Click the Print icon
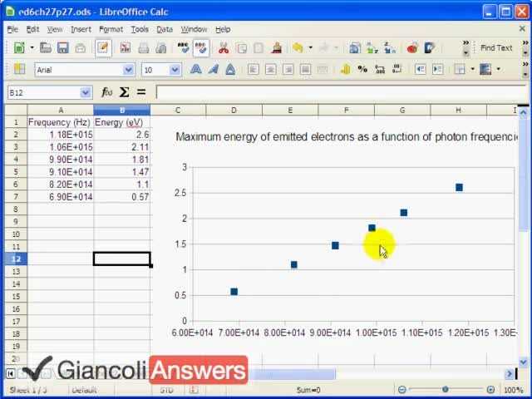Image resolution: width=532 pixels, height=399 pixels. (143, 48)
